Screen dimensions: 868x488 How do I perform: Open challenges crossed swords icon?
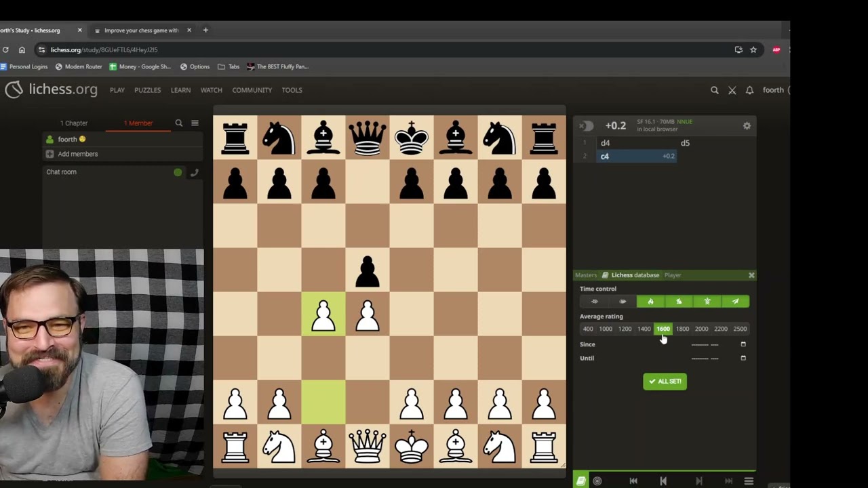pyautogui.click(x=732, y=90)
